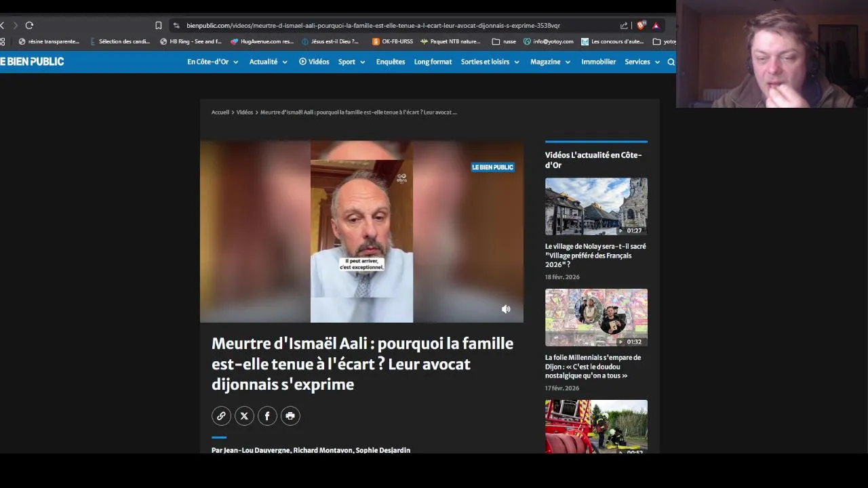The height and width of the screenshot is (488, 868).
Task: Open the 'Sélection des candi...' bookmark
Action: [120, 41]
